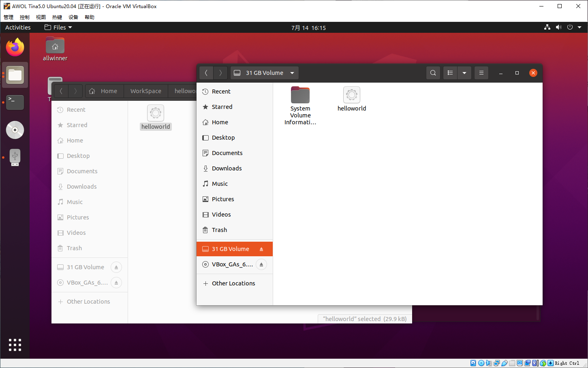This screenshot has width=588, height=368.
Task: Open search in the 31 GB Volume window
Action: click(433, 73)
